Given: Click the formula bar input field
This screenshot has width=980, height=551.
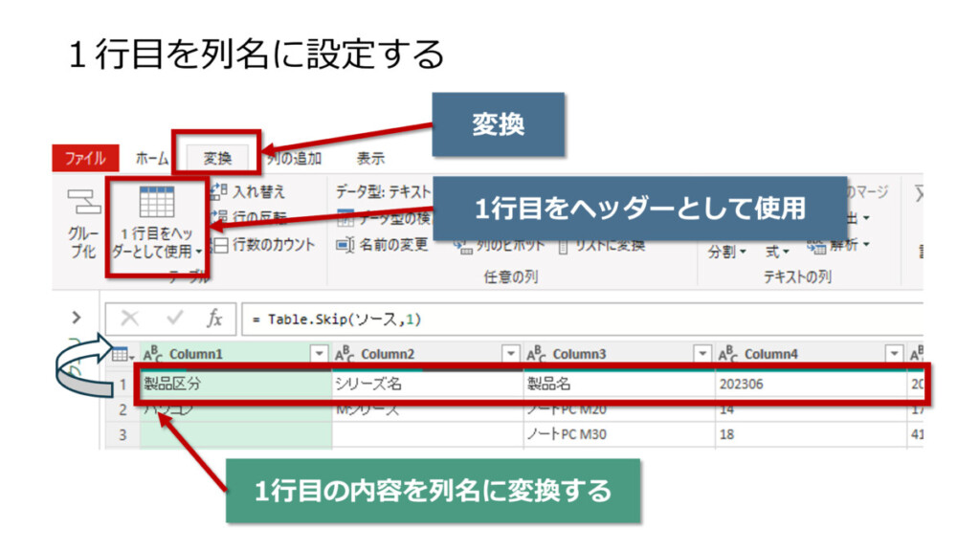Looking at the screenshot, I should 574,319.
